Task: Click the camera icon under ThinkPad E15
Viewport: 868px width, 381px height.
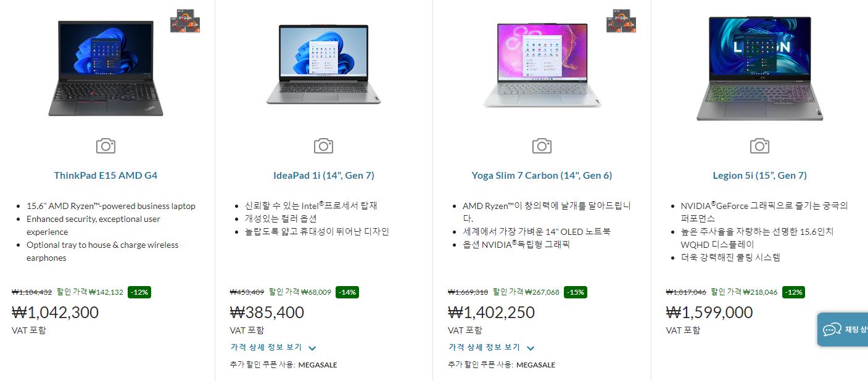Action: click(105, 146)
